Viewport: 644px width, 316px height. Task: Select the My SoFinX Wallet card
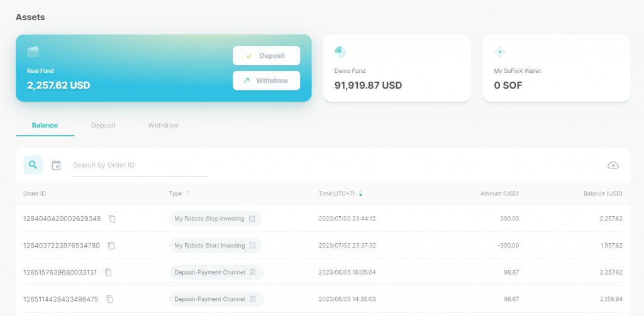pos(557,68)
